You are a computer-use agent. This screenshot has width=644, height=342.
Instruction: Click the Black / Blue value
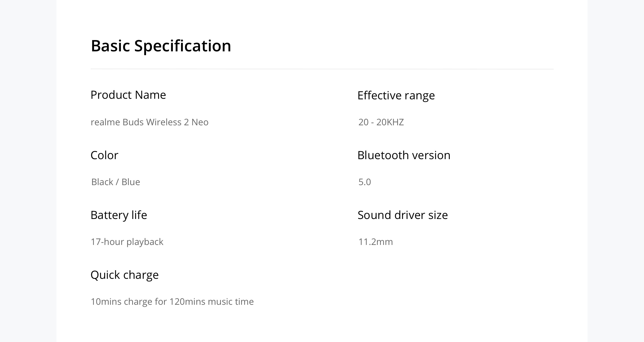tap(116, 182)
